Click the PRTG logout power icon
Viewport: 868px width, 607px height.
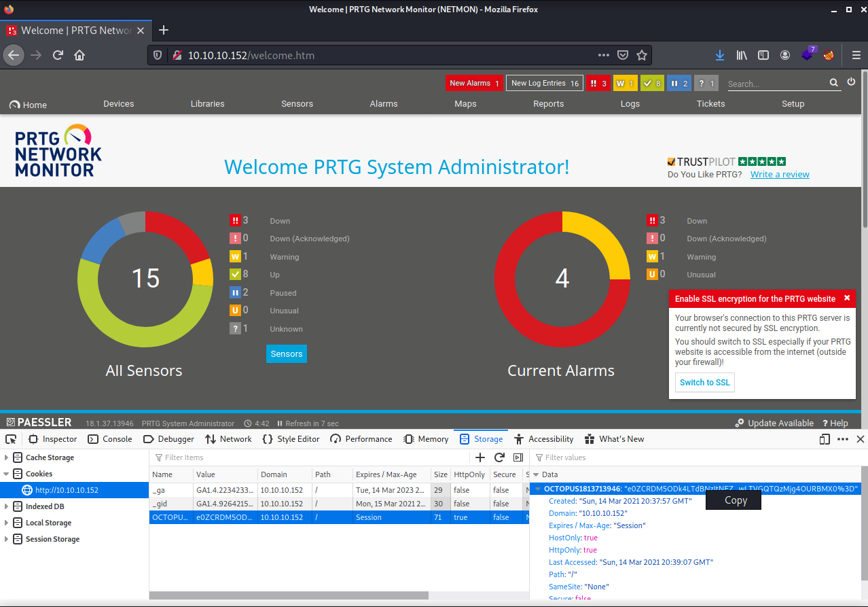point(851,82)
